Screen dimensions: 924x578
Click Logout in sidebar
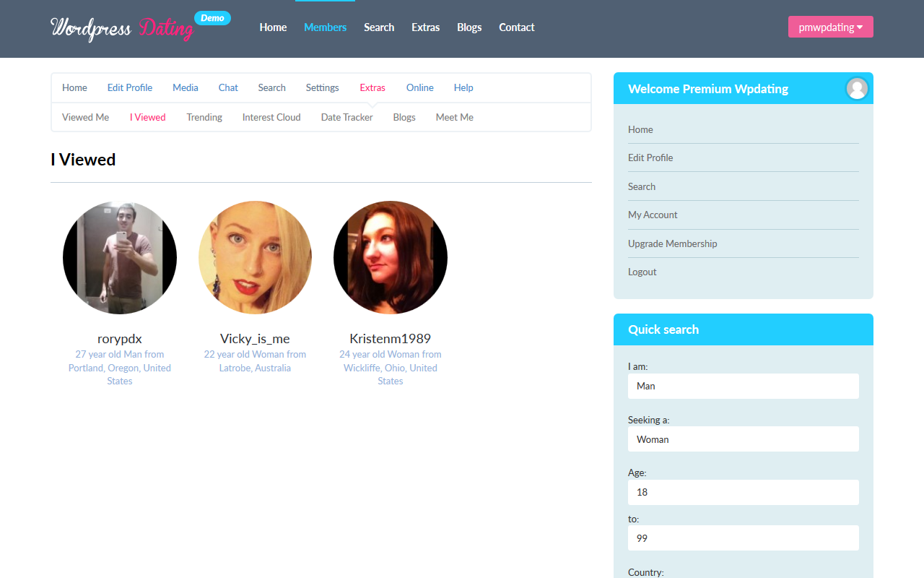pyautogui.click(x=642, y=272)
